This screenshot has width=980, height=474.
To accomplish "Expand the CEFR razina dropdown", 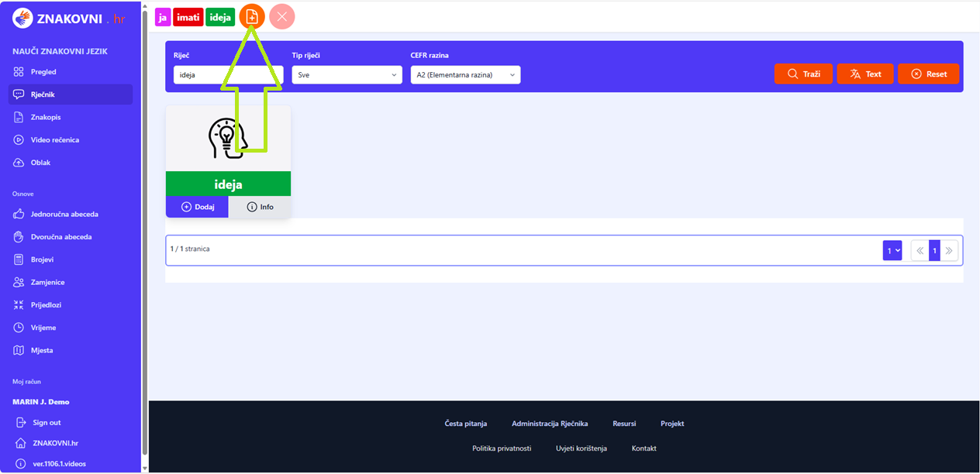I will tap(465, 74).
